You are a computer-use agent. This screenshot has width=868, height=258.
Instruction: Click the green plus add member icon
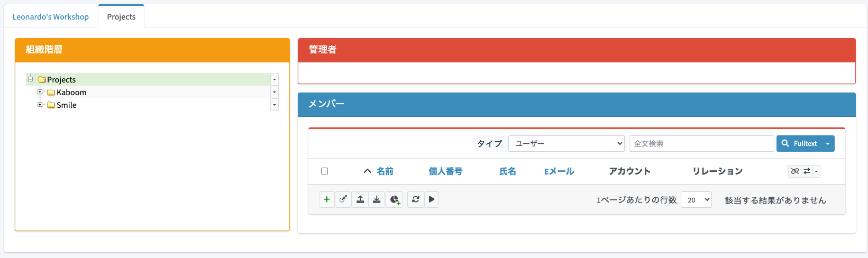[x=327, y=199]
